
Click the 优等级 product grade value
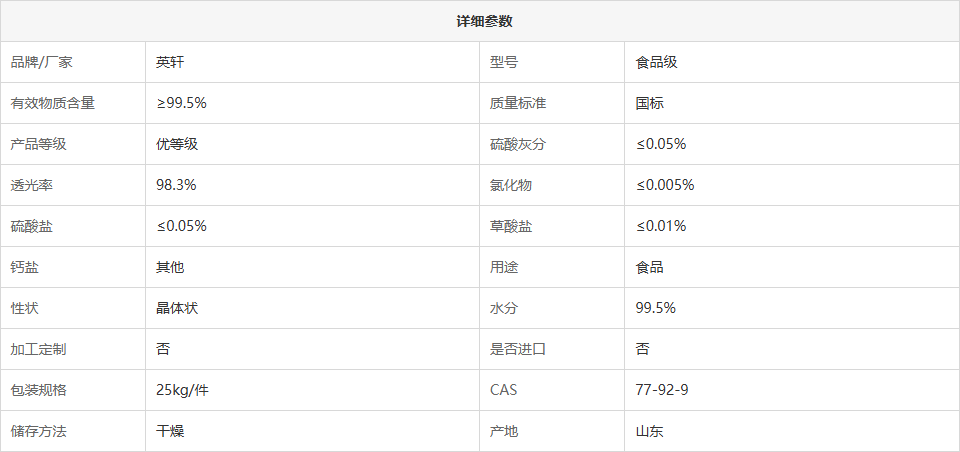click(178, 145)
